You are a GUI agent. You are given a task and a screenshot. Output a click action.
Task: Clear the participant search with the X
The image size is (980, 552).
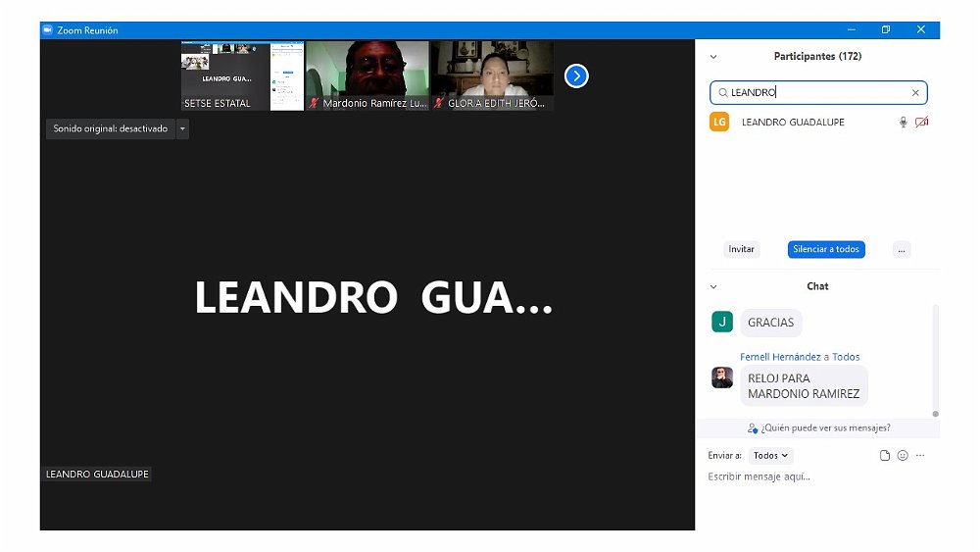pos(915,93)
